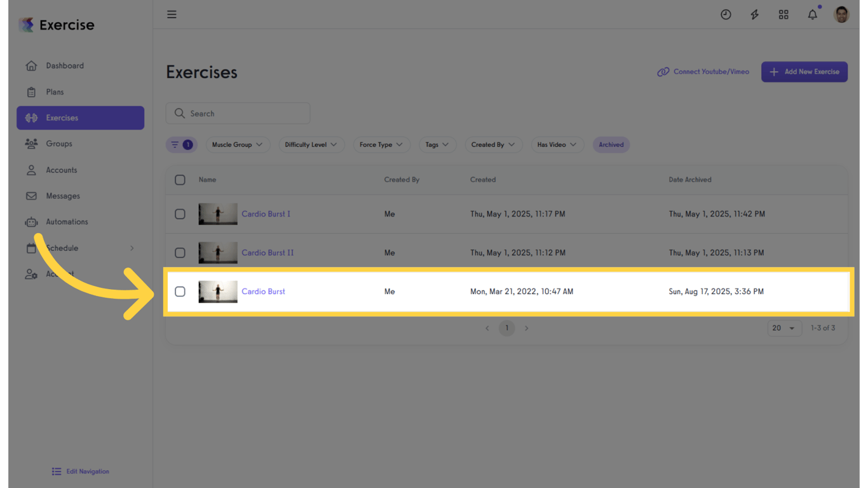Open the apps grid icon in the top bar

[x=783, y=14]
